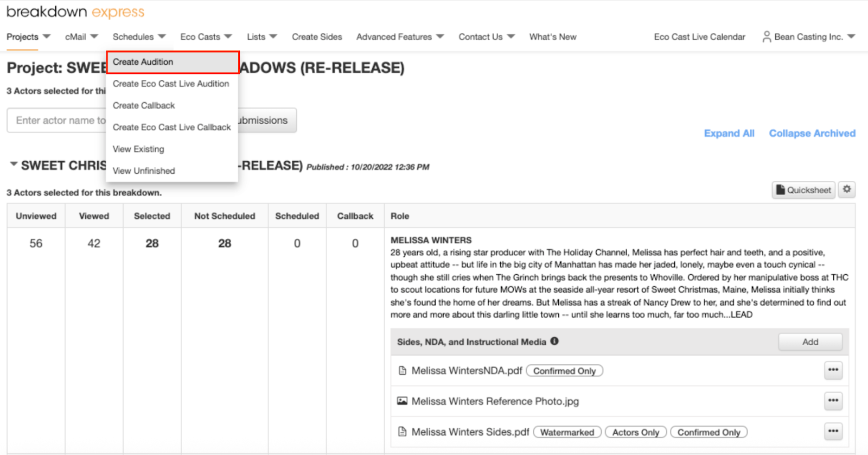Open Melissa Winters Reference Photo.jpg
Viewport: 868px width, 455px height.
pyautogui.click(x=495, y=401)
